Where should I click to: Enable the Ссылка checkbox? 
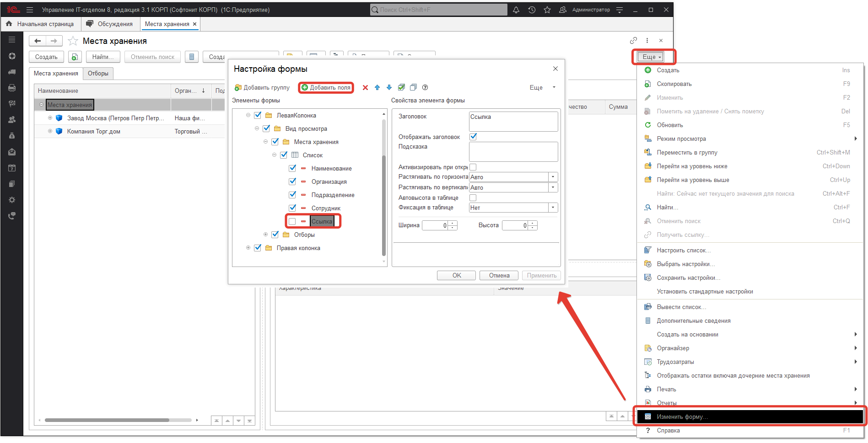pyautogui.click(x=292, y=222)
